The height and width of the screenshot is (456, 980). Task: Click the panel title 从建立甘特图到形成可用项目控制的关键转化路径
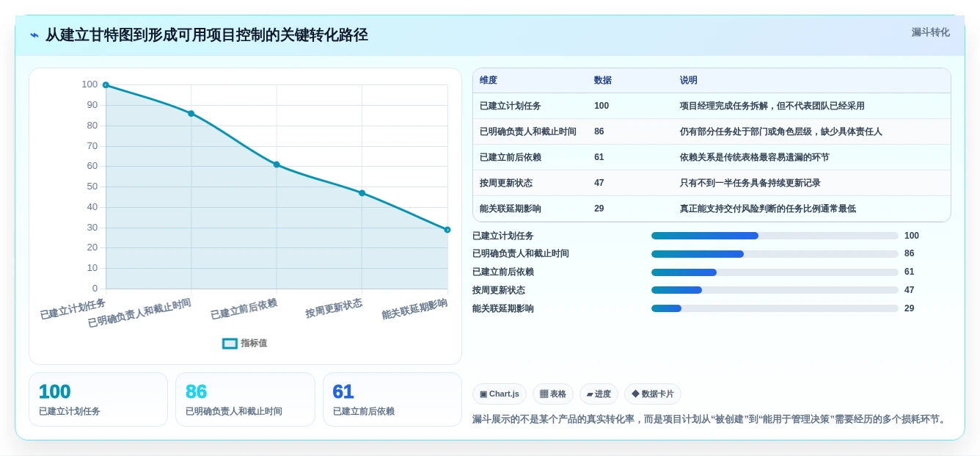click(207, 35)
